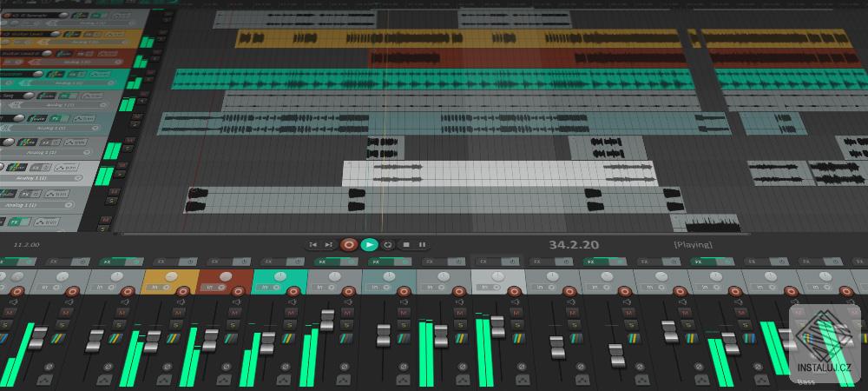Open routing icon on red mixer strip

tap(230, 337)
